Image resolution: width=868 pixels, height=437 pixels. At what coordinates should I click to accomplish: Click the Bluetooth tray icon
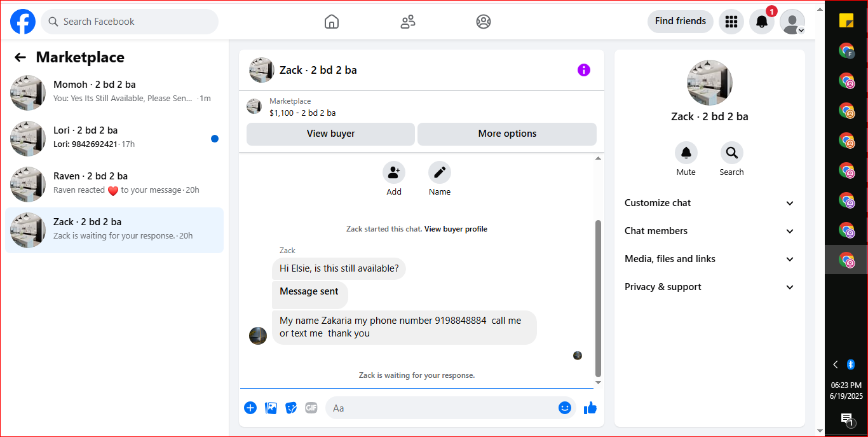click(x=851, y=364)
